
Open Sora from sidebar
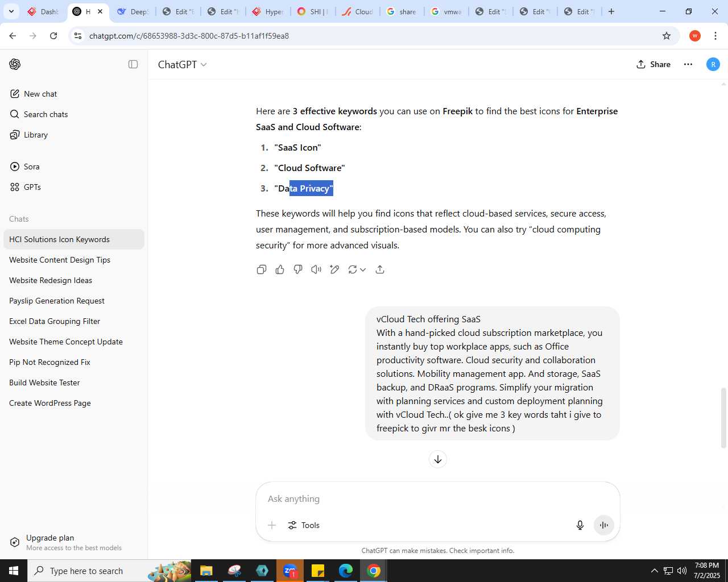pyautogui.click(x=74, y=167)
